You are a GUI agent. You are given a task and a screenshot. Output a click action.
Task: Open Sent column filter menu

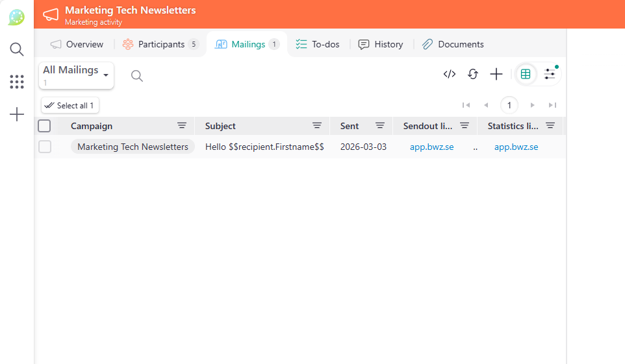pyautogui.click(x=380, y=126)
